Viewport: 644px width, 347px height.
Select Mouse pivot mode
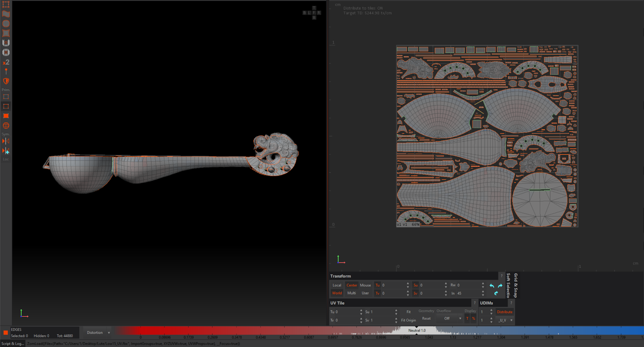(365, 285)
